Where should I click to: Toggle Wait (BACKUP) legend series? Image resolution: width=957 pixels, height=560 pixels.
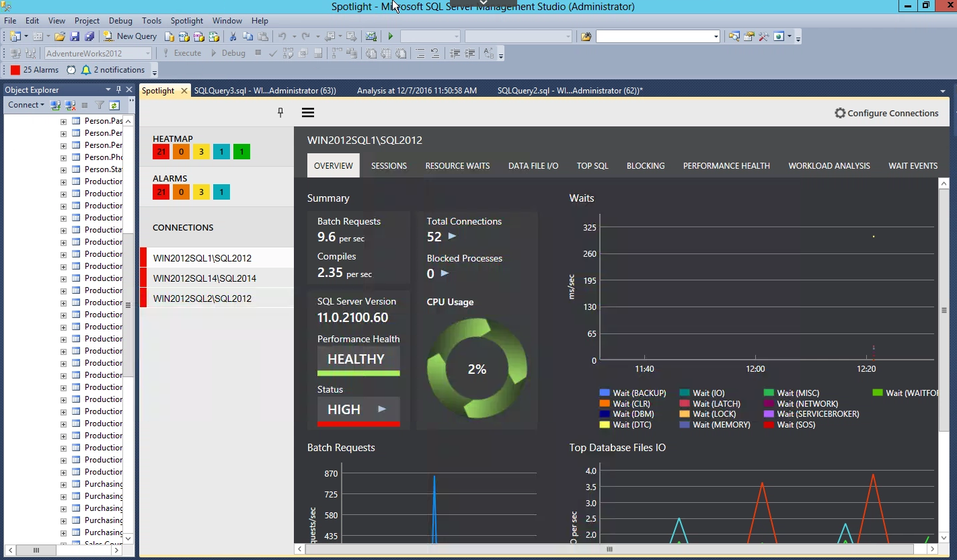pyautogui.click(x=632, y=393)
